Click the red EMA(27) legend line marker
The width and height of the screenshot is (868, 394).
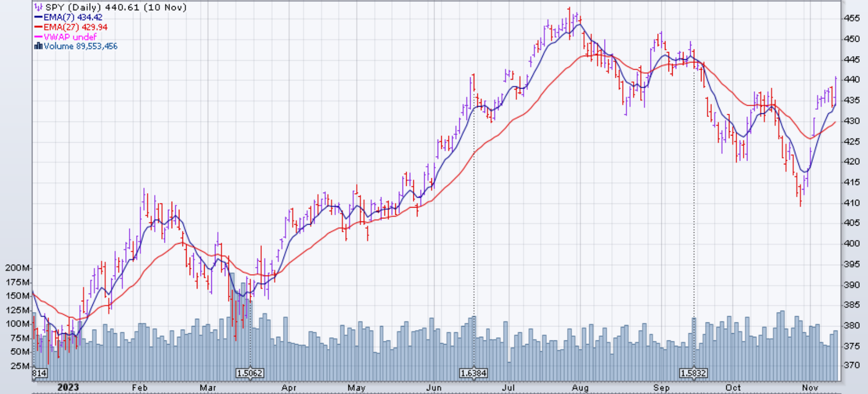[x=38, y=27]
